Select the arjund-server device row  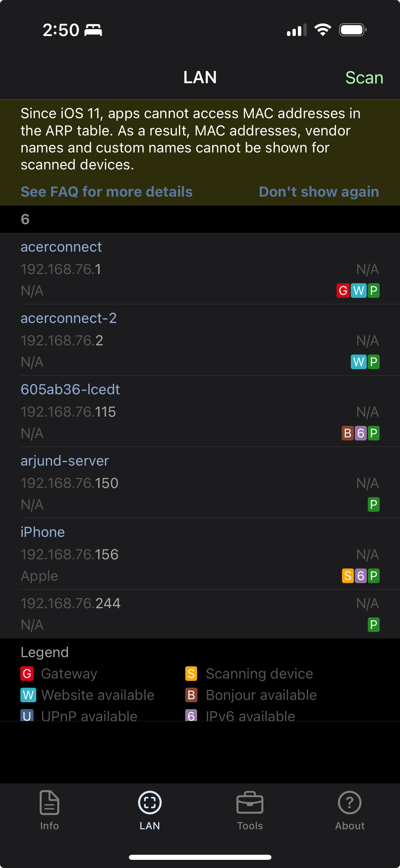point(136,482)
